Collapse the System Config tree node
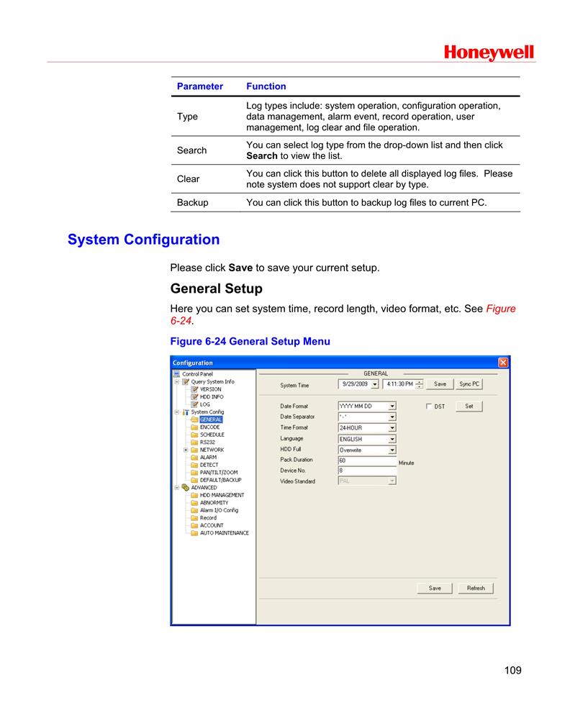 click(177, 412)
